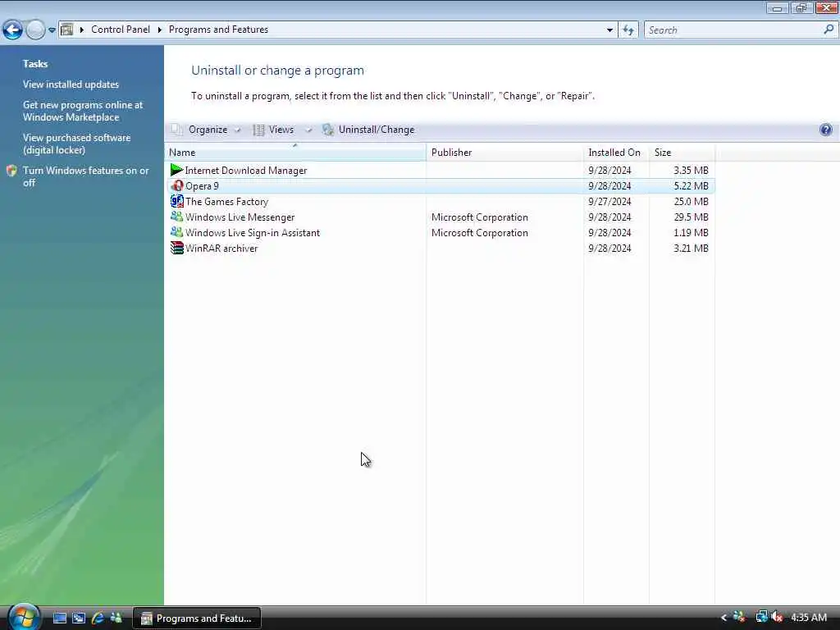The width and height of the screenshot is (840, 630).
Task: Sort list by the Size column header
Action: pos(682,152)
